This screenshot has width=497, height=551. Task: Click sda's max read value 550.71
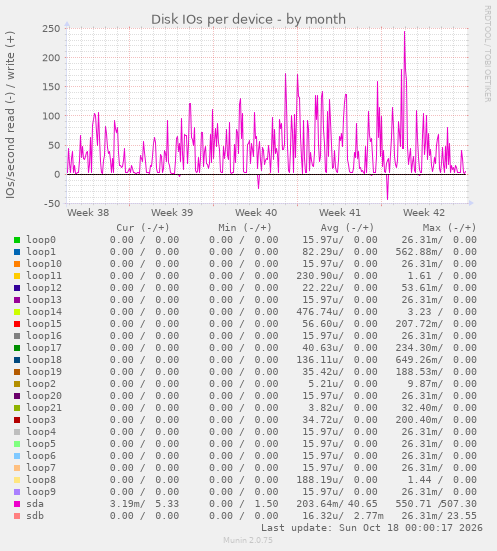point(413,504)
